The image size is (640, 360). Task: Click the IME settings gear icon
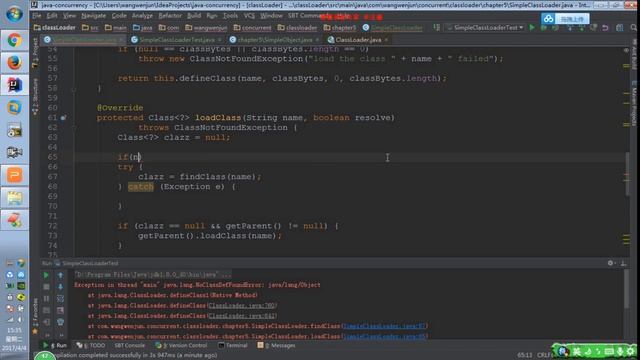click(x=631, y=351)
